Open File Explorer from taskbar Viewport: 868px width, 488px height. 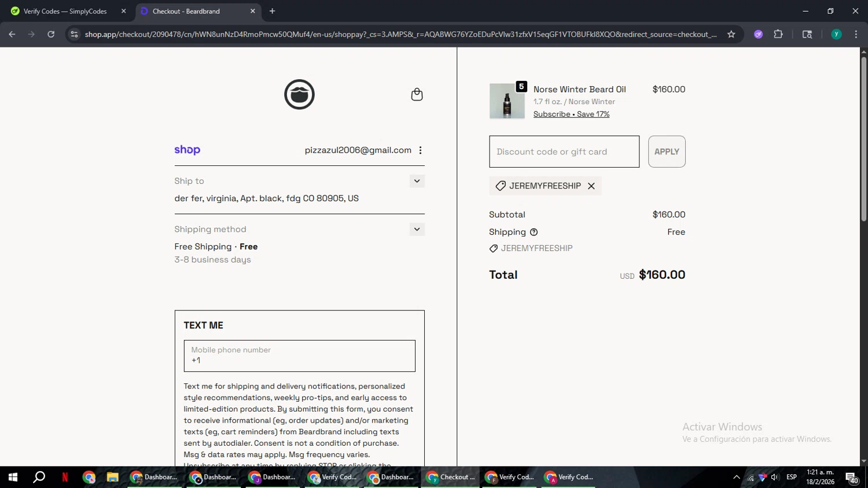(x=112, y=477)
